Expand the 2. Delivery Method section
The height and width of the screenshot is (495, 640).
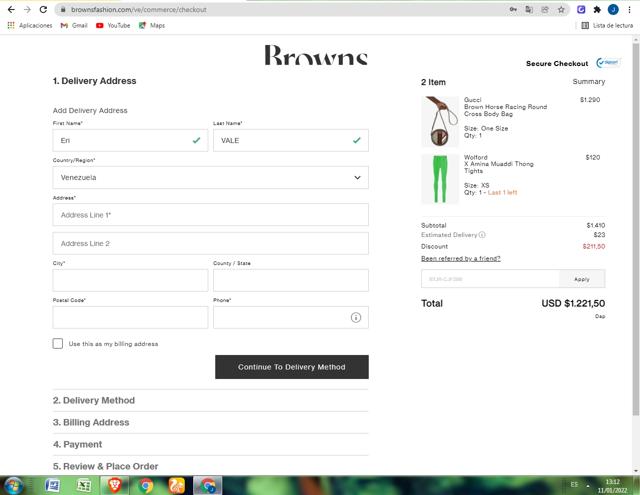(211, 400)
